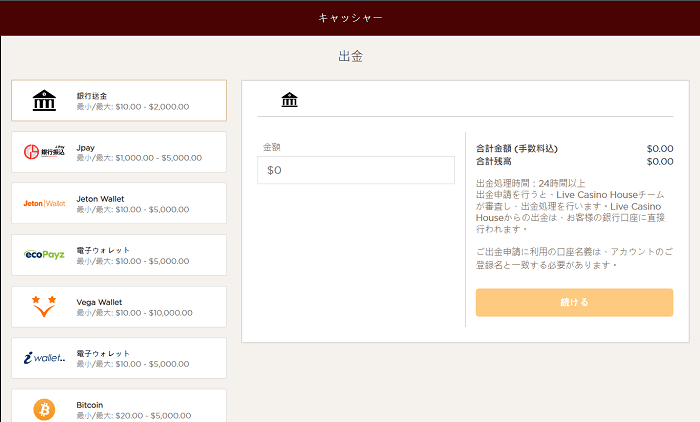700x422 pixels.
Task: Click the ecoPayz logo
Action: click(x=44, y=255)
